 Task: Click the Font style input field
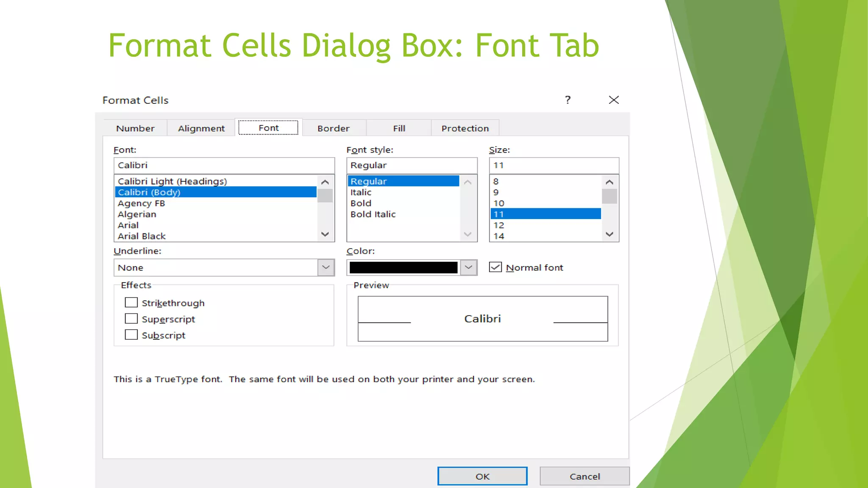[x=412, y=165]
